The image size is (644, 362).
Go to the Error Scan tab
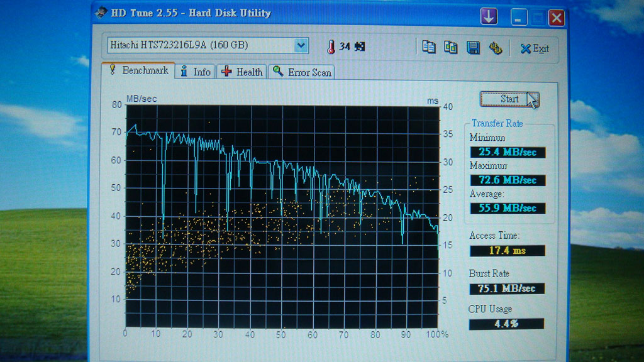coord(303,73)
